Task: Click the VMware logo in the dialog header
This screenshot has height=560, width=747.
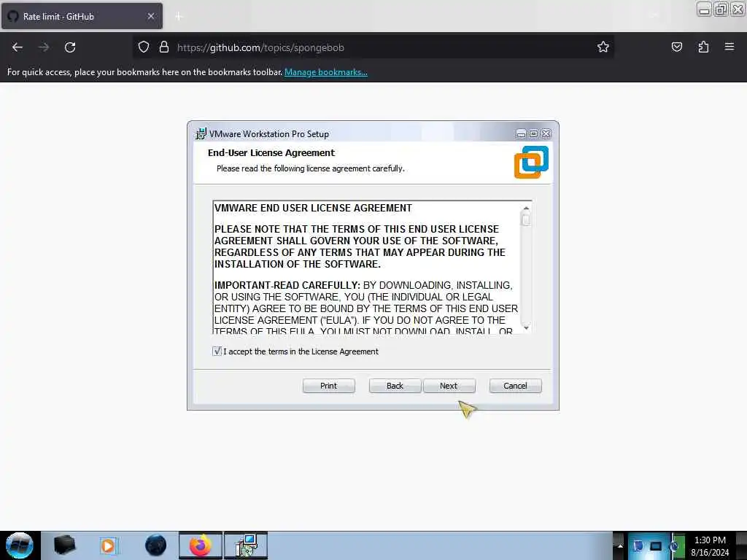Action: click(531, 163)
